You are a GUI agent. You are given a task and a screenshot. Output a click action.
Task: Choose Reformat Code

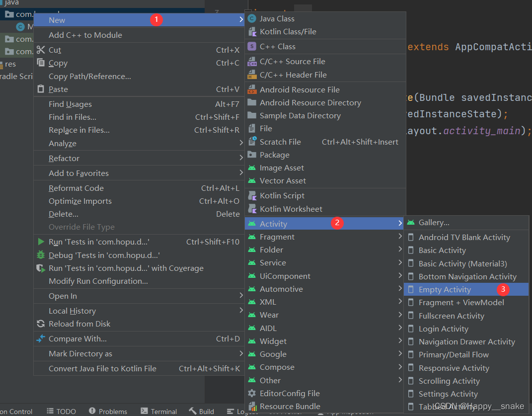[139, 188]
